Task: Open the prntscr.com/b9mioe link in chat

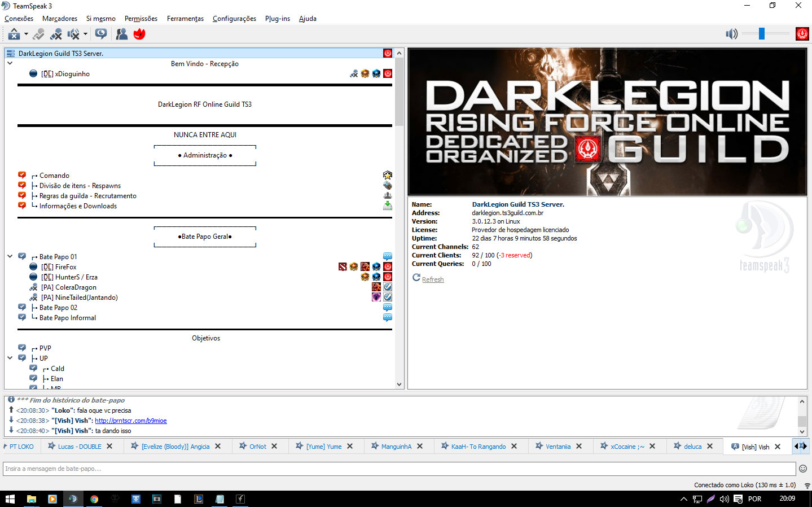Action: point(131,421)
